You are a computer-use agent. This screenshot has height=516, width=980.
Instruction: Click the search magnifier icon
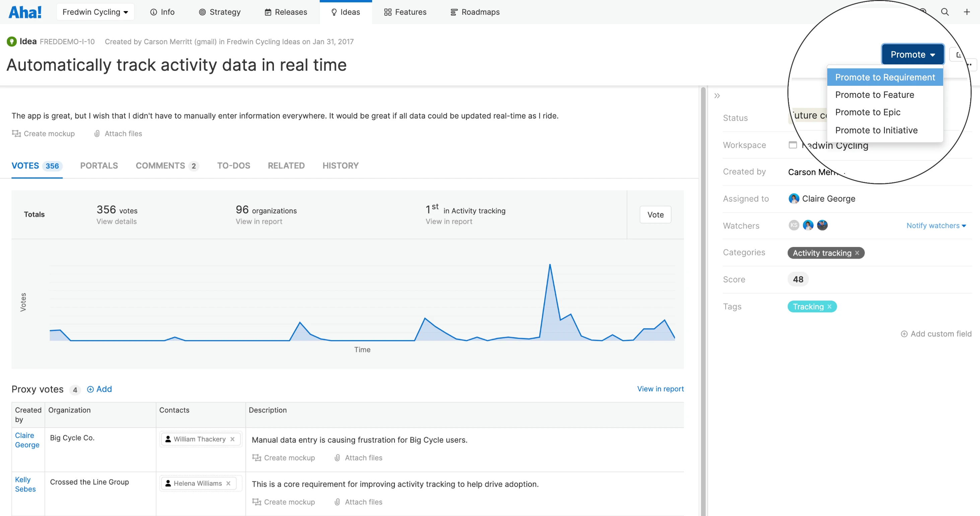point(944,12)
